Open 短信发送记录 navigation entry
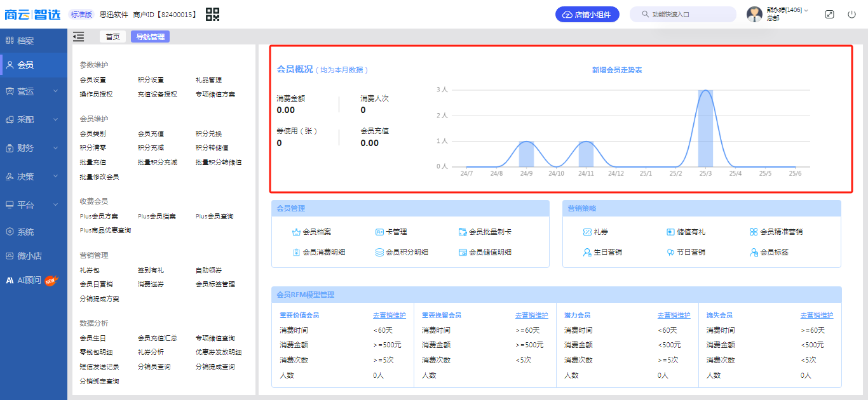868x400 pixels. pos(99,367)
